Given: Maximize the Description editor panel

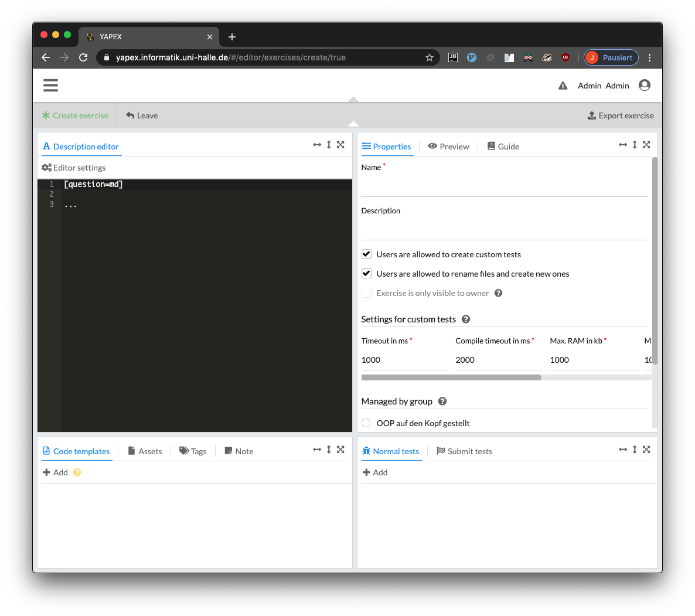Looking at the screenshot, I should [x=340, y=145].
